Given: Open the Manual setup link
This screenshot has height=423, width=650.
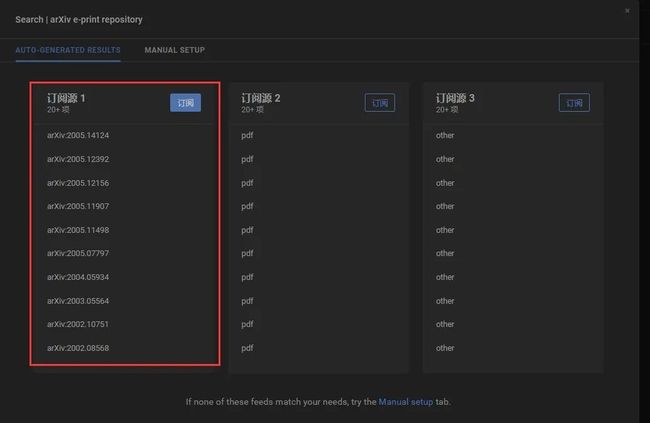Looking at the screenshot, I should pyautogui.click(x=405, y=402).
